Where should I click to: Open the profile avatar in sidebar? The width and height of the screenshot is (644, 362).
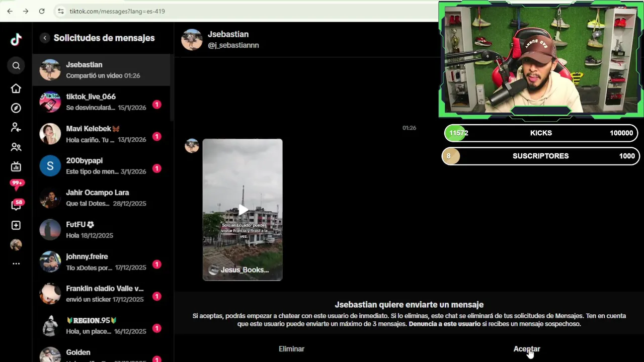16,245
